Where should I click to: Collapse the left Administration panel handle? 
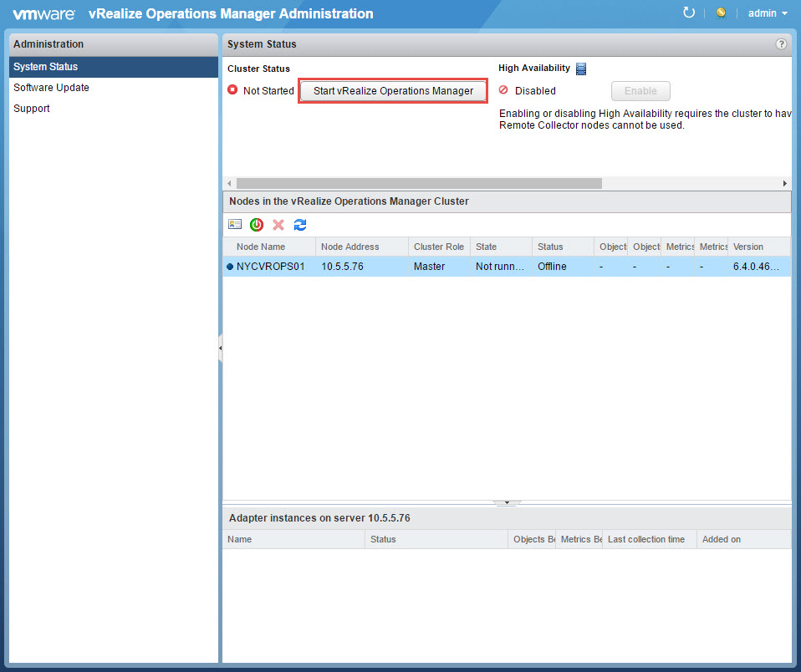pyautogui.click(x=220, y=348)
